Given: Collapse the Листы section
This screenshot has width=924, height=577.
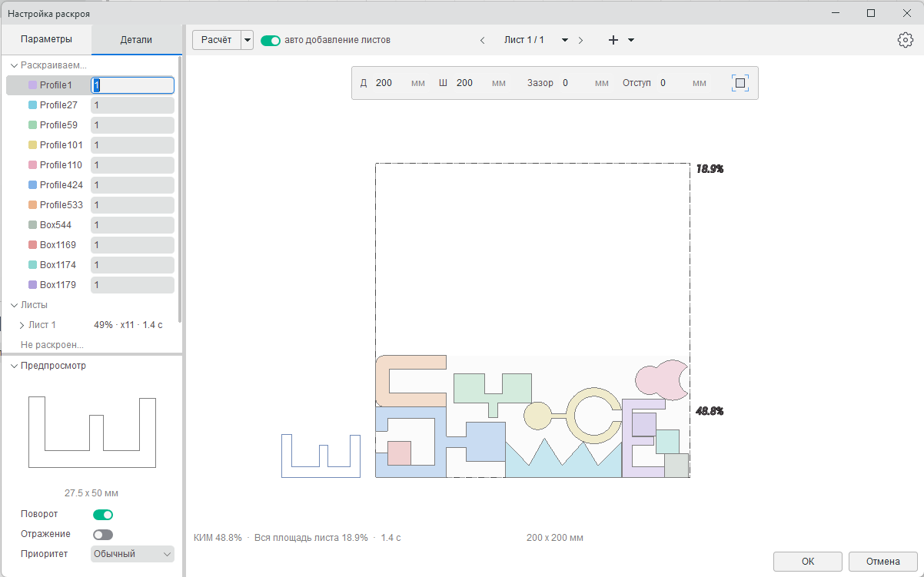Looking at the screenshot, I should click(x=14, y=305).
